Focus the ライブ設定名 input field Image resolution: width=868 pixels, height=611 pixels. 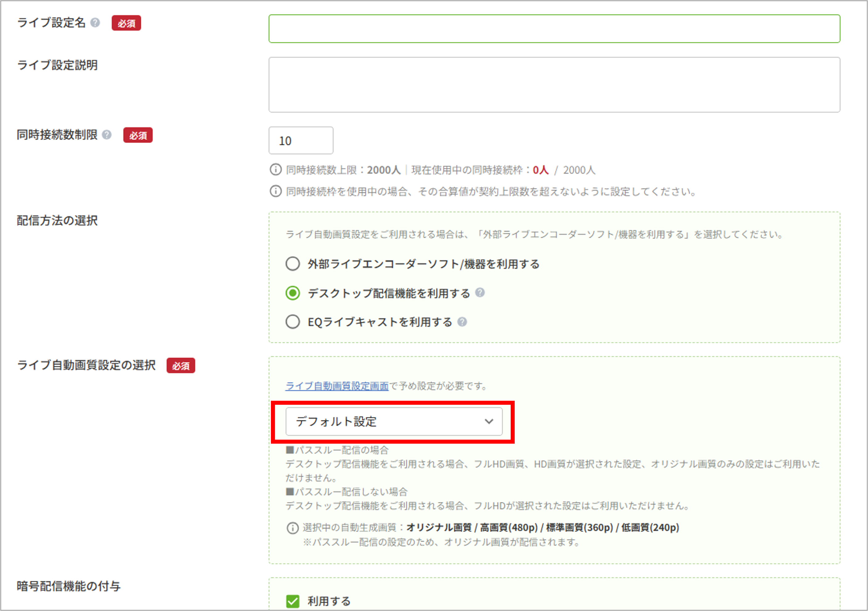pos(554,29)
